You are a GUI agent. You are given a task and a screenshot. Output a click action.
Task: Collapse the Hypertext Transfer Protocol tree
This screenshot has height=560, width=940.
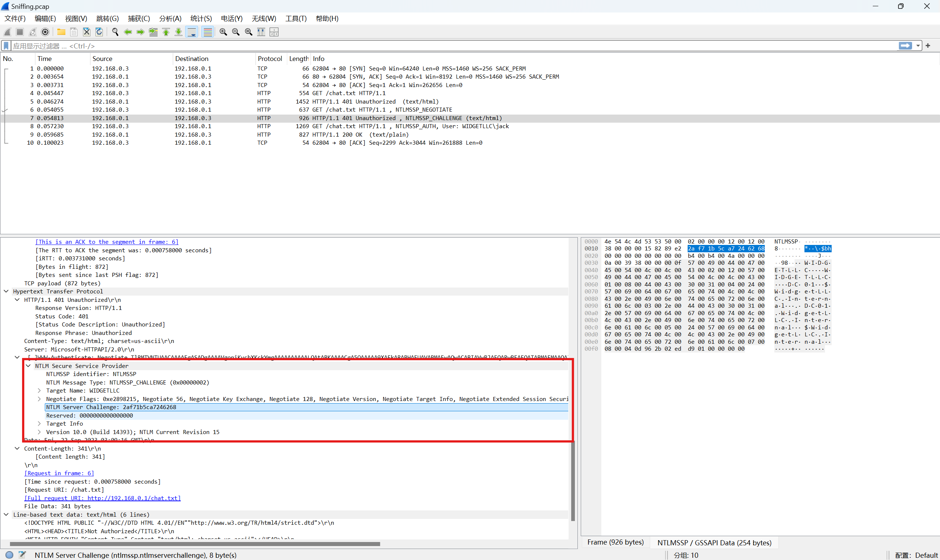6,291
